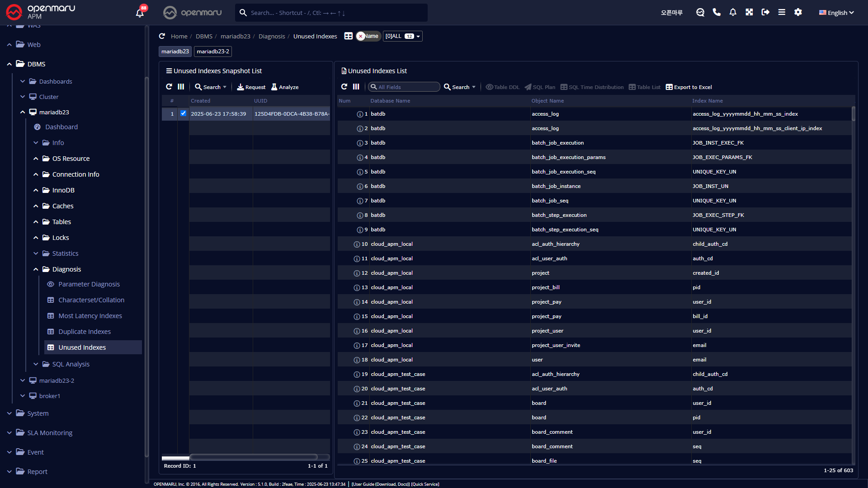
Task: Uncheck the snapshot row 1 checkbox
Action: [183, 113]
